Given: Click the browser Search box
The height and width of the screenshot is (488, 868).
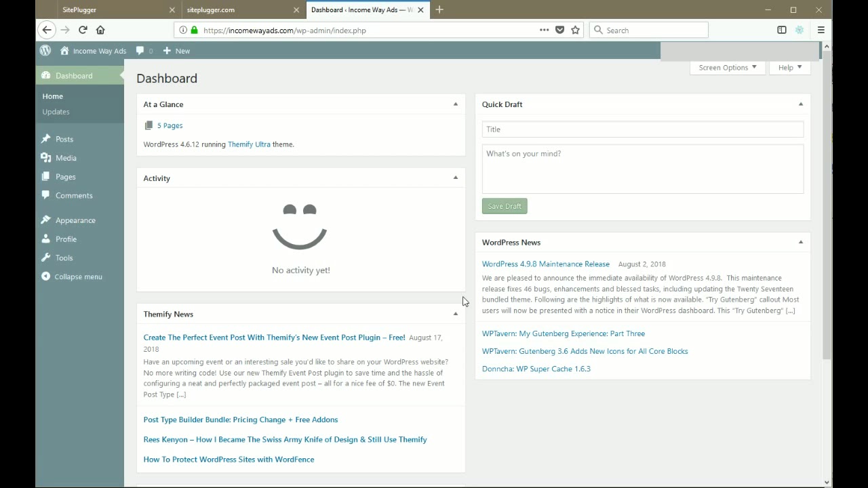Looking at the screenshot, I should click(x=649, y=30).
